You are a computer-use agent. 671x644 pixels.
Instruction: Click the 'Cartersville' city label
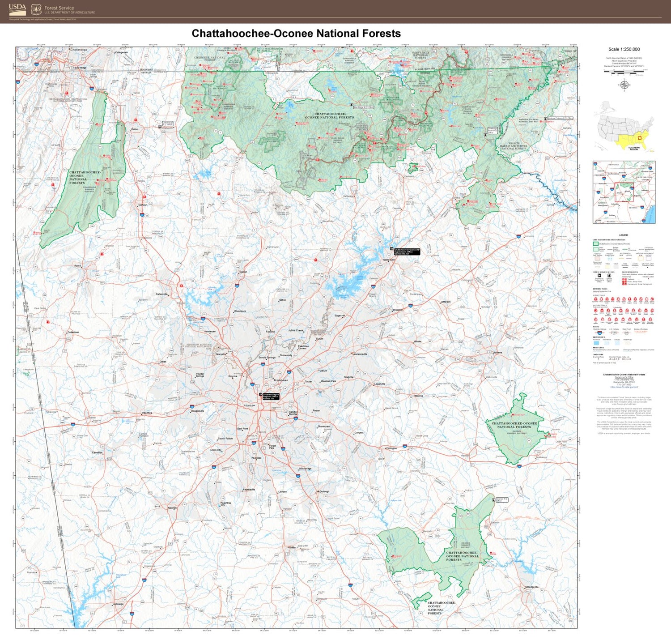161,294
